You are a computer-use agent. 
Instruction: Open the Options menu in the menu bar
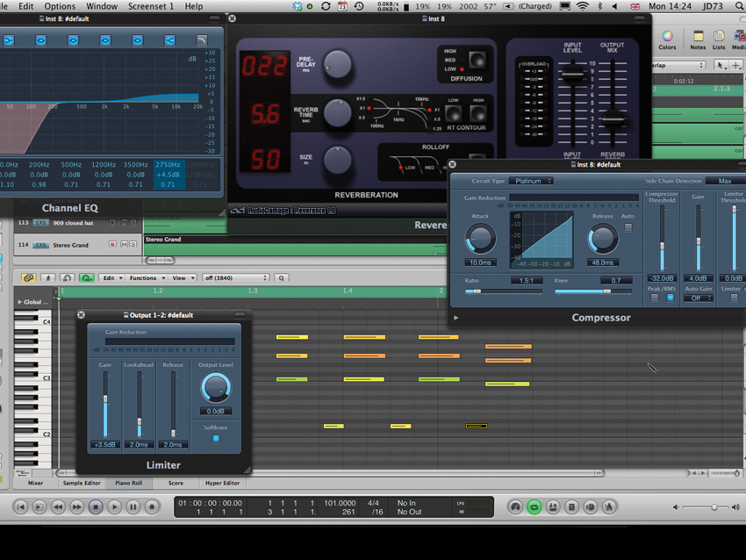(x=60, y=6)
